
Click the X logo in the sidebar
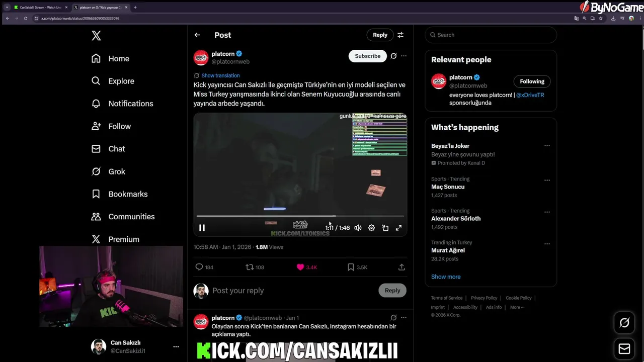tap(96, 35)
